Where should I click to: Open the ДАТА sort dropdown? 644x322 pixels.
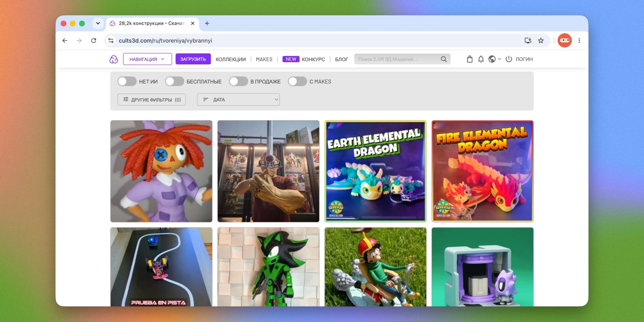238,100
